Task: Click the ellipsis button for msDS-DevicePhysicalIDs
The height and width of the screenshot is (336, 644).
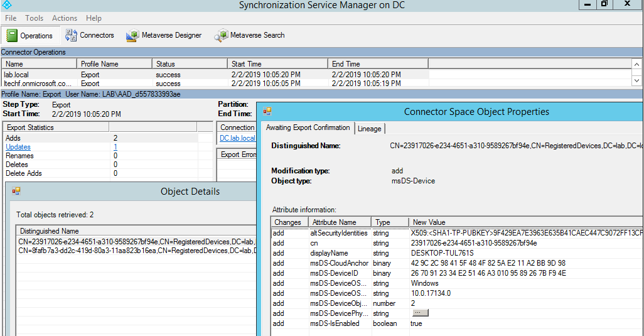Action: 420,313
